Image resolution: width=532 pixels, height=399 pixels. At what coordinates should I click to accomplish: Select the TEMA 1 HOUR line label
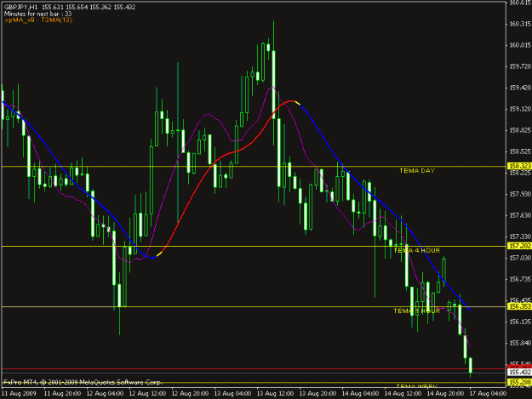point(416,311)
